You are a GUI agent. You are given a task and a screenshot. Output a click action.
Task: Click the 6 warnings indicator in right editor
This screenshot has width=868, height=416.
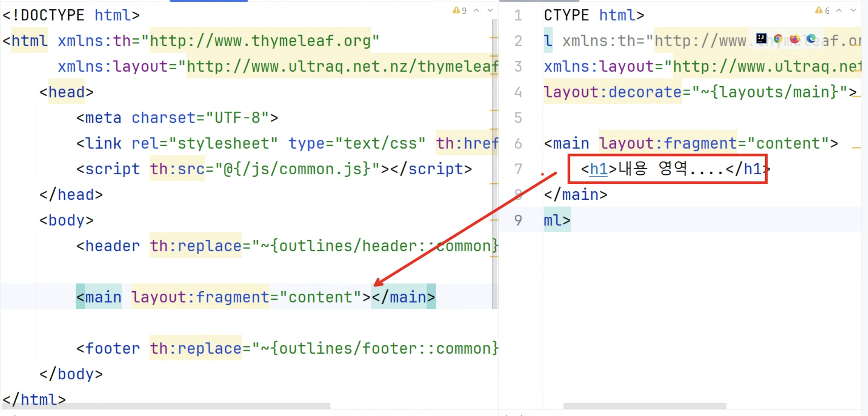tap(822, 10)
